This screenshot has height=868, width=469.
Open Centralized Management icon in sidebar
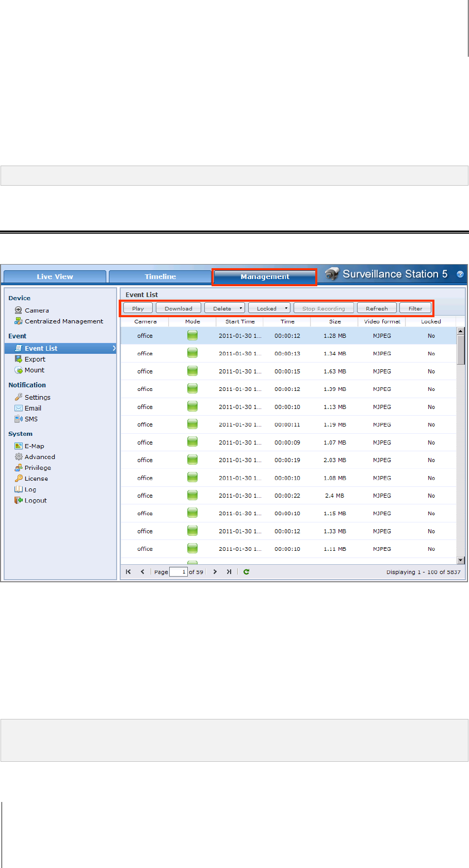coord(19,321)
